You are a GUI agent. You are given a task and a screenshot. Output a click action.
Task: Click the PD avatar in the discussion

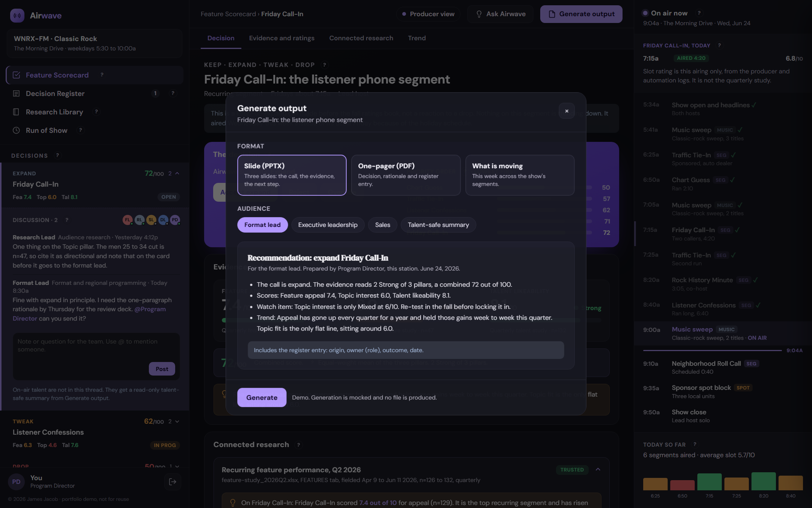pyautogui.click(x=175, y=220)
